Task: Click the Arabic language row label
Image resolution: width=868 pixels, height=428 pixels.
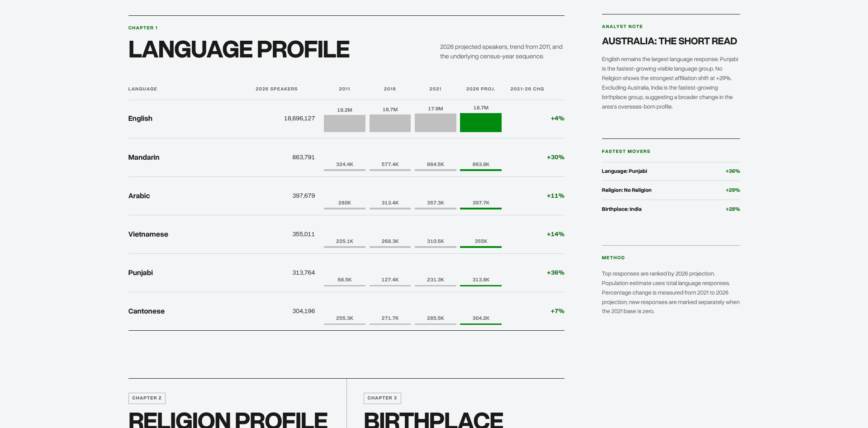Action: 139,196
